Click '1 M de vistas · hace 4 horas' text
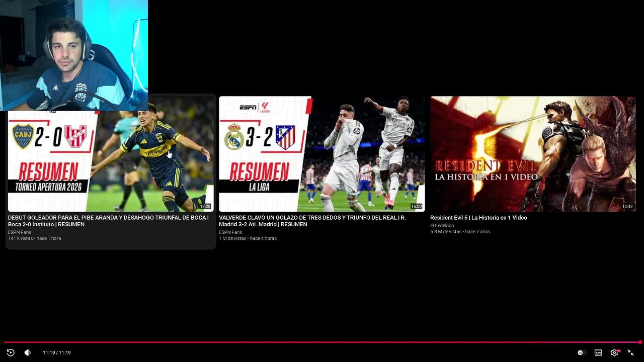 pos(248,238)
